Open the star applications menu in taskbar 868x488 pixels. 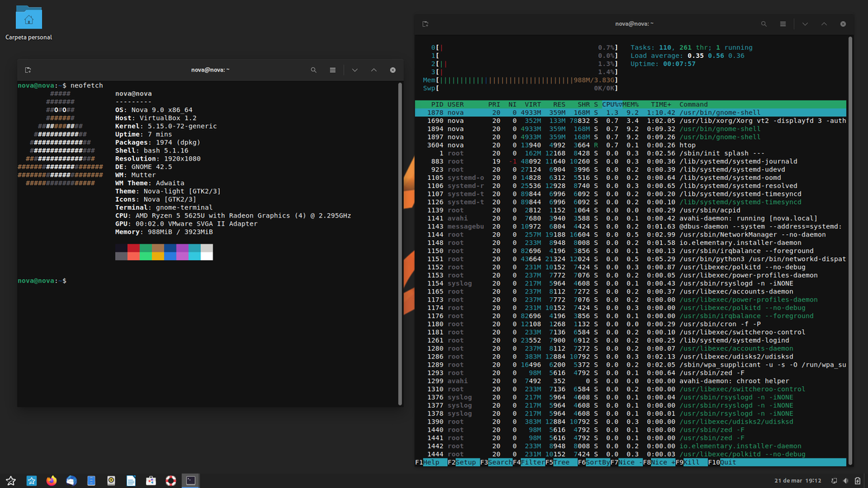tap(11, 480)
